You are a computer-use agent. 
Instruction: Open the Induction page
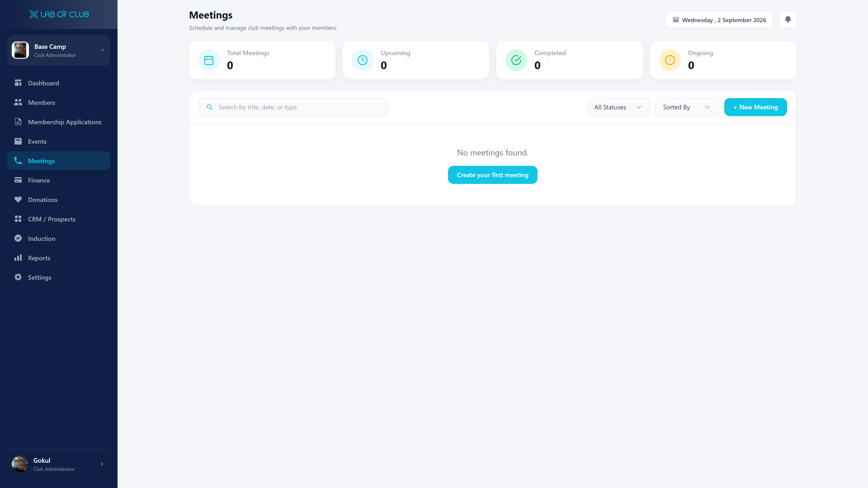point(59,238)
